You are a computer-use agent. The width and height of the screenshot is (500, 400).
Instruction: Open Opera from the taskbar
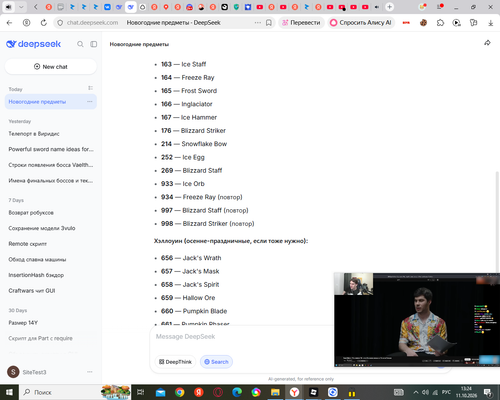[218, 392]
